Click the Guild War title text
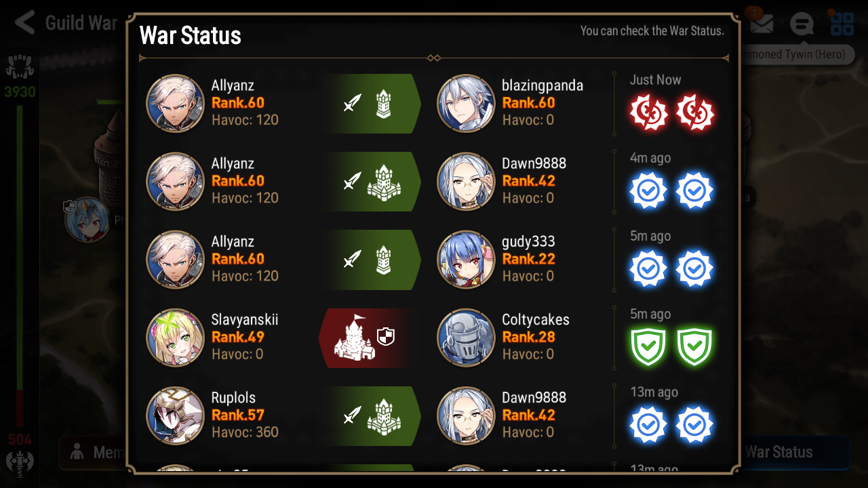The width and height of the screenshot is (868, 488). [x=81, y=23]
